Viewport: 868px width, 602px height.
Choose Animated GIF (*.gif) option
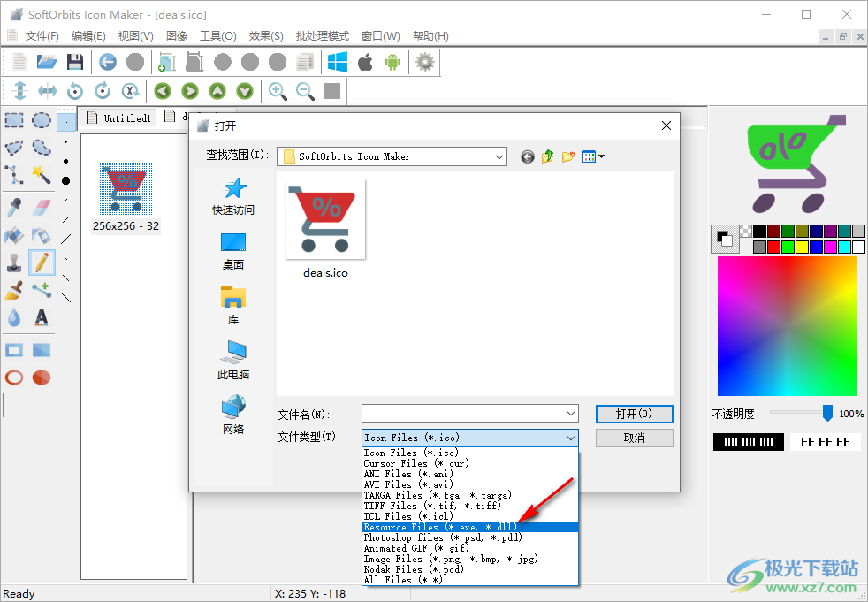469,548
